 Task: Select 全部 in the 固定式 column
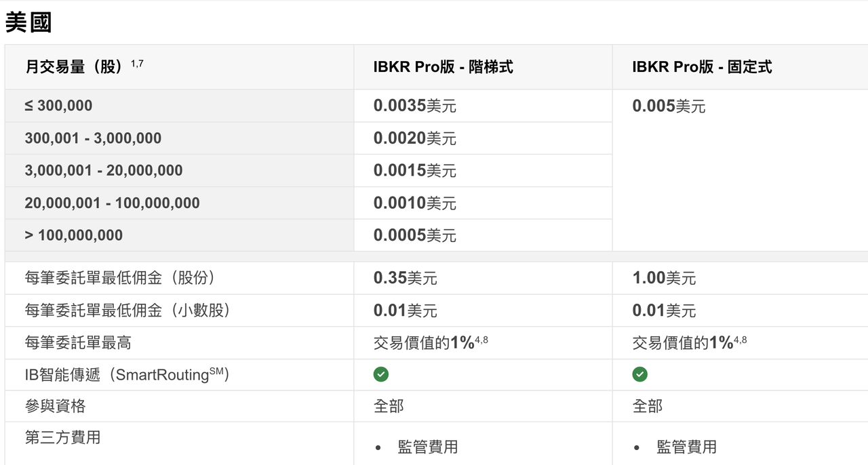pyautogui.click(x=648, y=406)
